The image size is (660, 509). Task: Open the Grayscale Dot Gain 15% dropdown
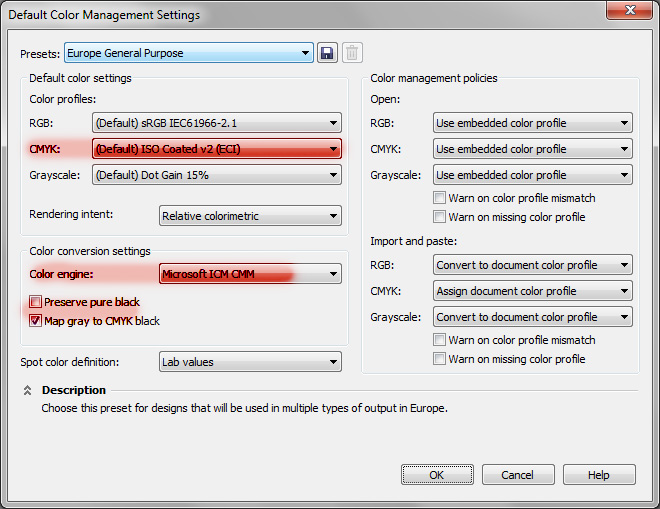coord(217,175)
